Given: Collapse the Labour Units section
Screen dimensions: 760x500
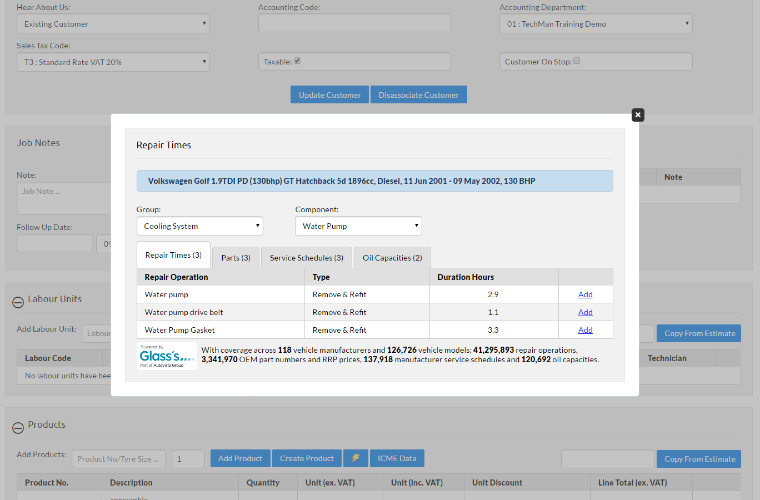Looking at the screenshot, I should [x=18, y=300].
